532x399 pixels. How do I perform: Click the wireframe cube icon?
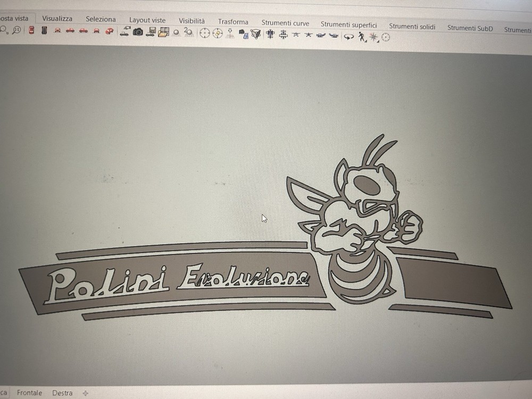[255, 34]
